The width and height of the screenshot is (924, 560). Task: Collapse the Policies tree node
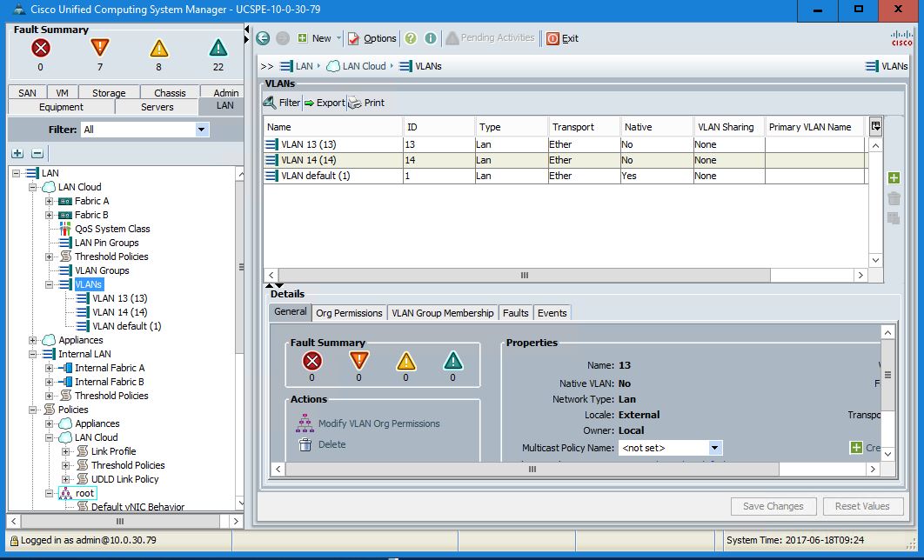(33, 410)
